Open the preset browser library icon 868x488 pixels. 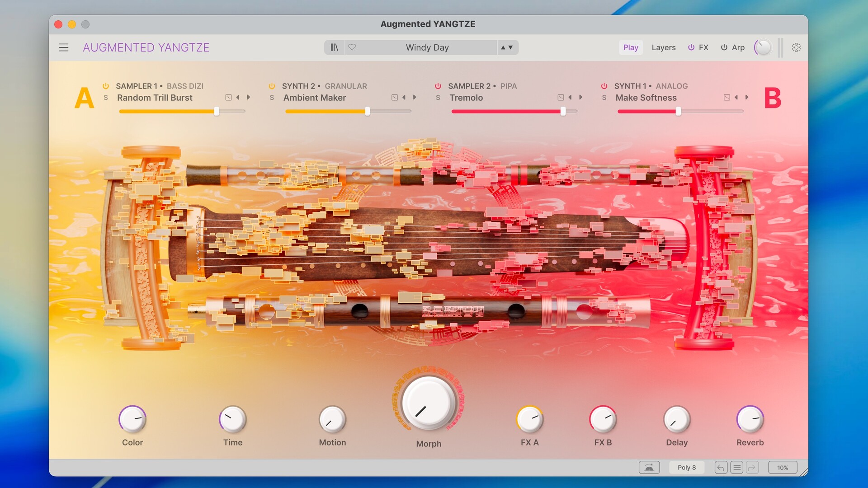pyautogui.click(x=334, y=47)
